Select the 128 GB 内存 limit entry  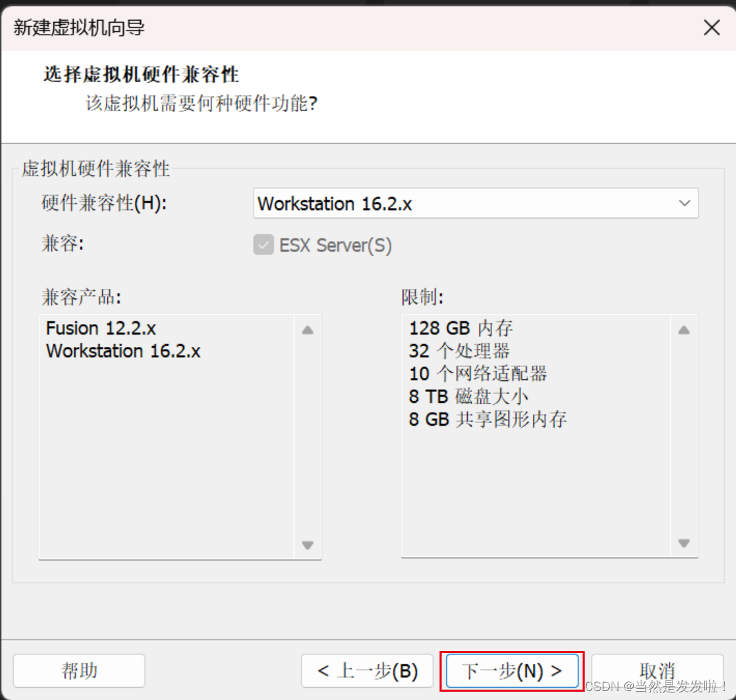(x=461, y=328)
